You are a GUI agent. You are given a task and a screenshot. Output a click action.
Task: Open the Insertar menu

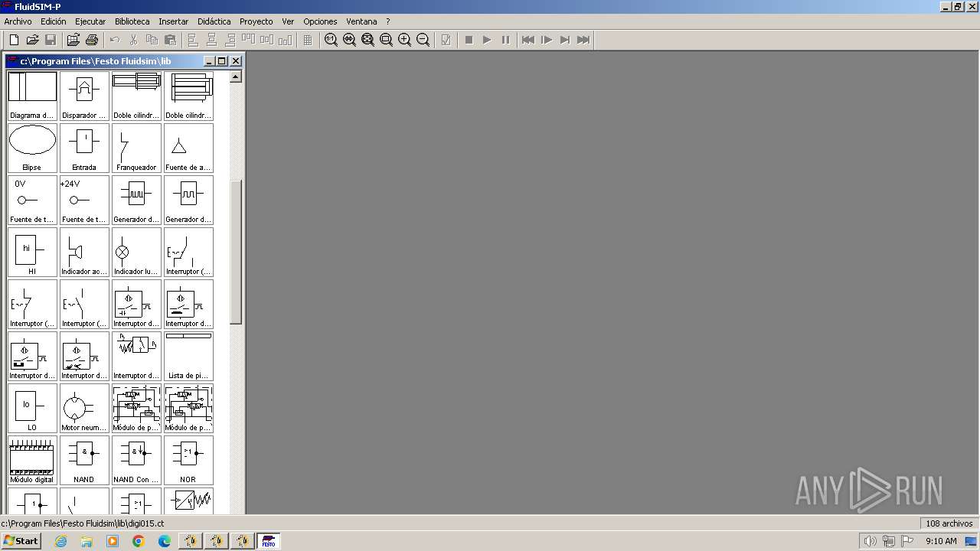[x=174, y=21]
